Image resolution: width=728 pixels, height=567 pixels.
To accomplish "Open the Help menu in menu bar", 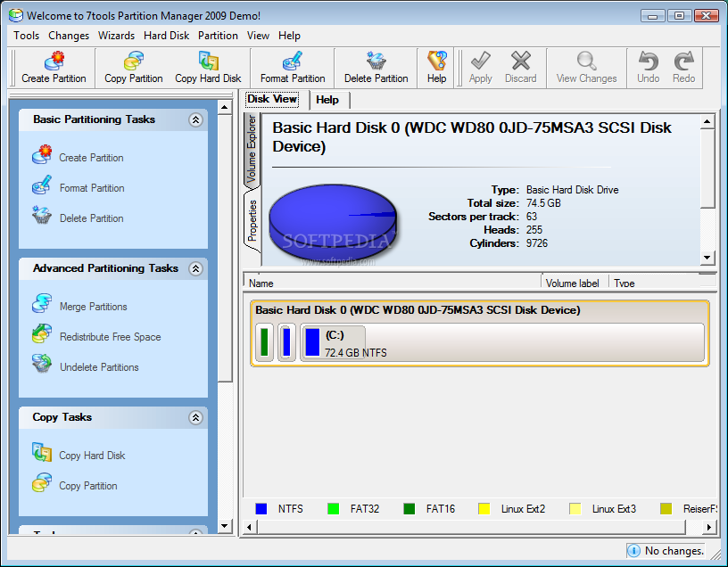I will [289, 36].
